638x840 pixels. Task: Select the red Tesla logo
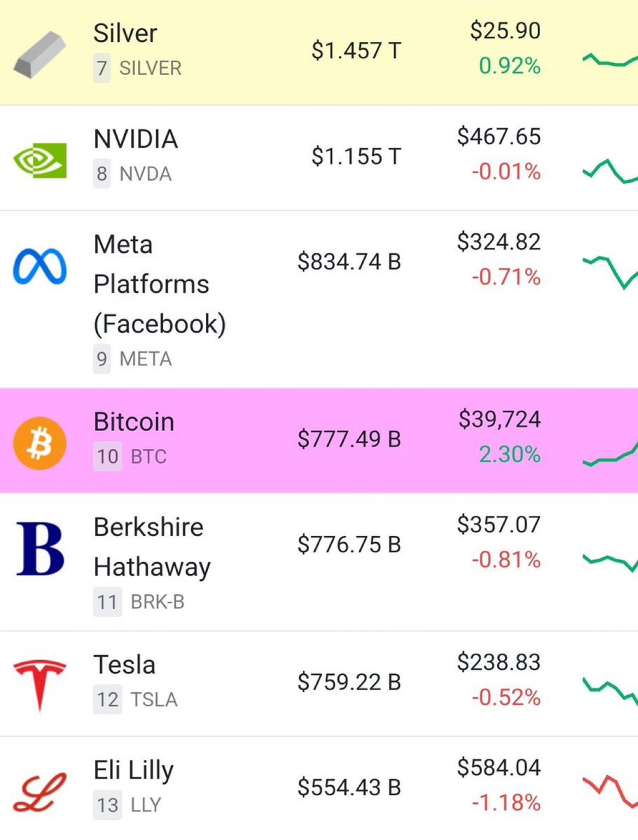pos(40,684)
